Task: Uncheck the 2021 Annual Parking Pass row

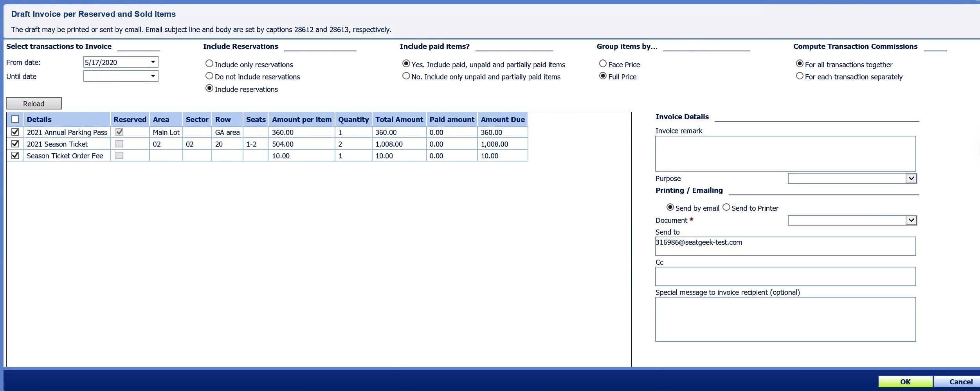Action: pos(14,132)
